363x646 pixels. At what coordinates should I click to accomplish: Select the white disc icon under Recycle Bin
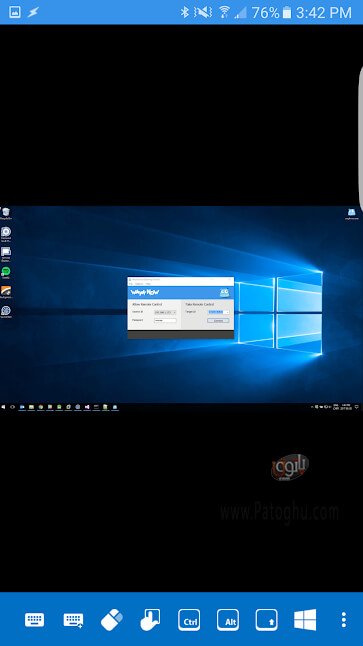6,234
